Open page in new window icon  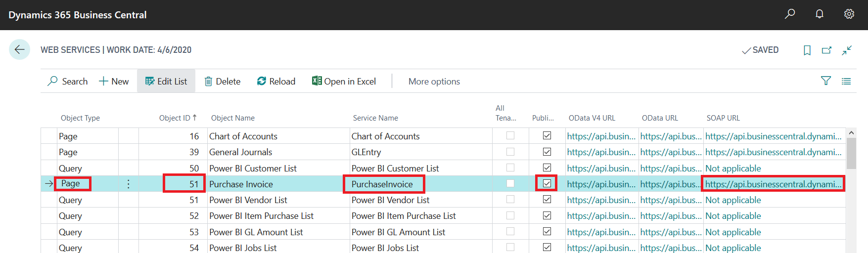click(826, 50)
